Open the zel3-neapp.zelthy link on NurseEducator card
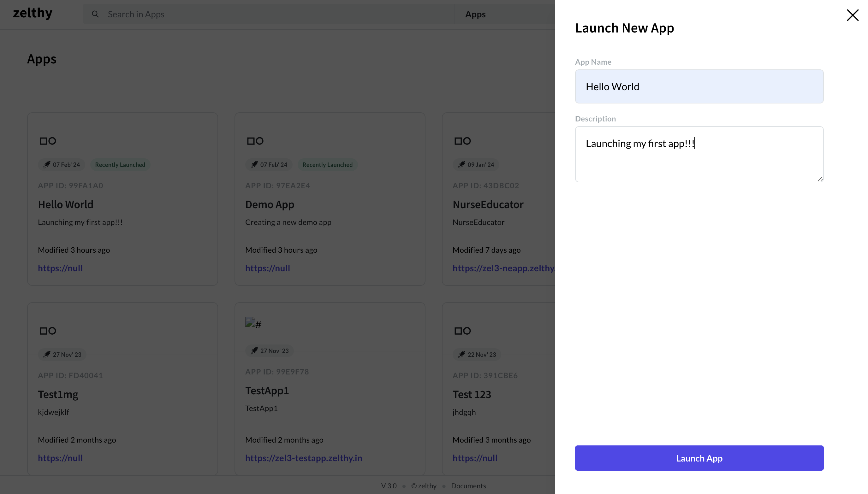 503,268
